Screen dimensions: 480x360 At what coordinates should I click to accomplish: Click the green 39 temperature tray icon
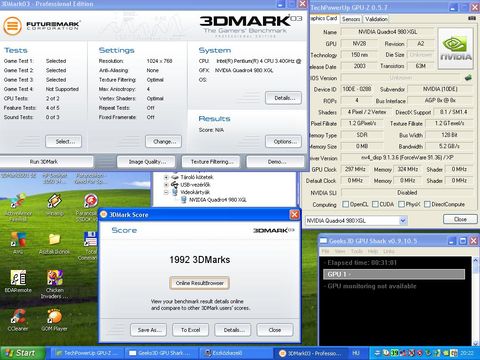(x=395, y=353)
